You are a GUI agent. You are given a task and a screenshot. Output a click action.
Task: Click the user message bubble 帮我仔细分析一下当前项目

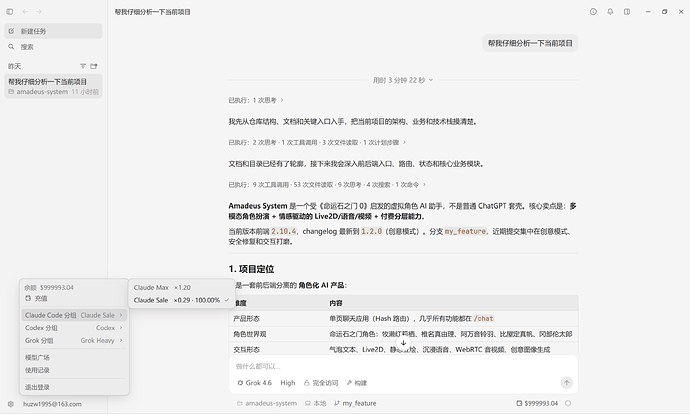point(530,43)
